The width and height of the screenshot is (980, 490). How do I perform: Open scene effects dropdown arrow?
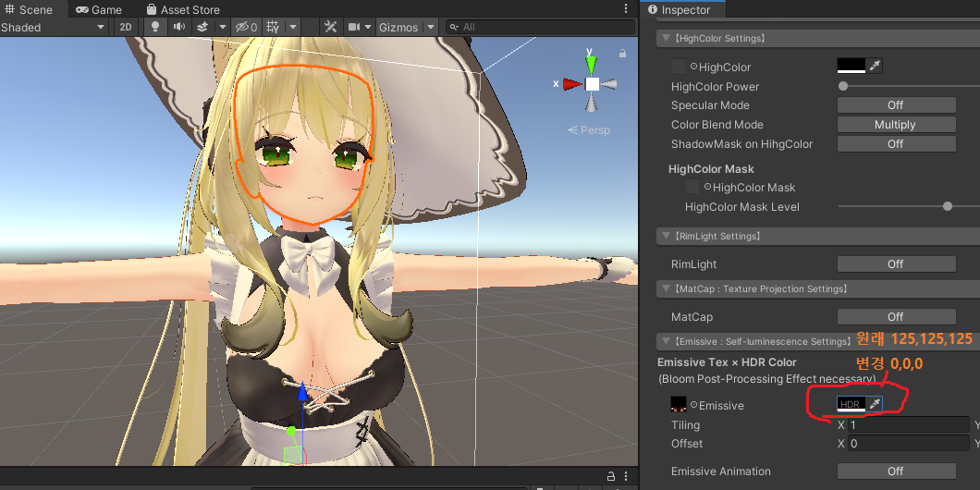pos(223,27)
